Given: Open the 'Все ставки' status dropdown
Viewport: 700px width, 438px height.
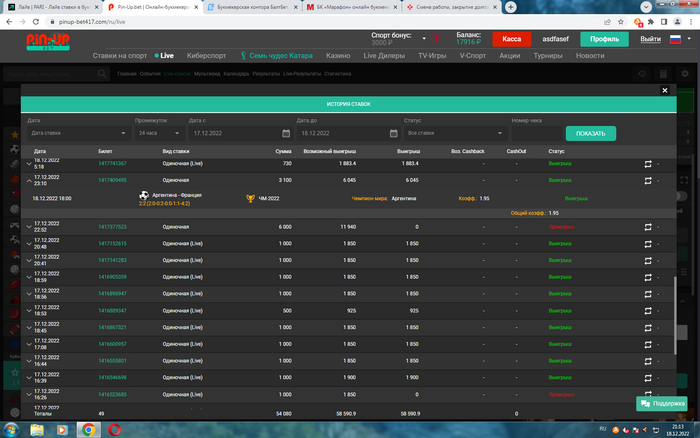Looking at the screenshot, I should click(x=455, y=133).
